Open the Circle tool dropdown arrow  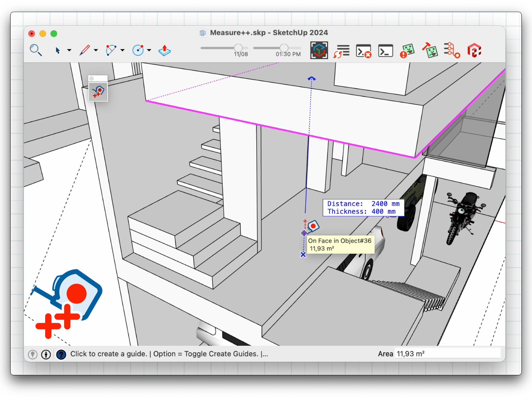click(149, 50)
